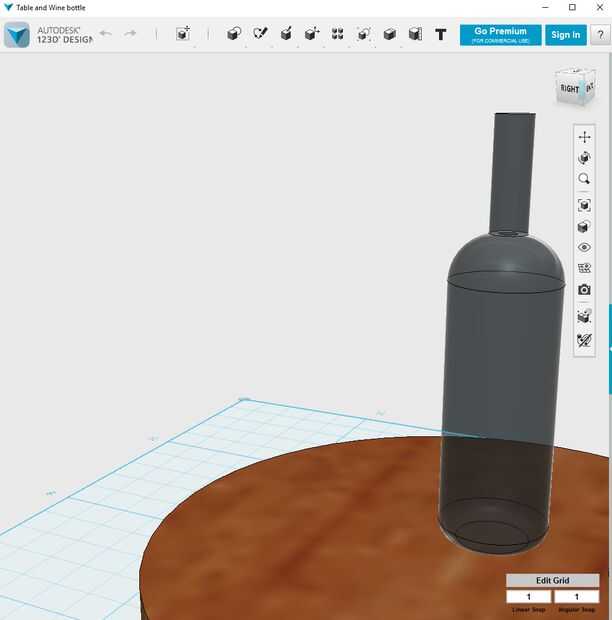612x620 pixels.
Task: Take a screenshot with the camera icon
Action: click(584, 289)
